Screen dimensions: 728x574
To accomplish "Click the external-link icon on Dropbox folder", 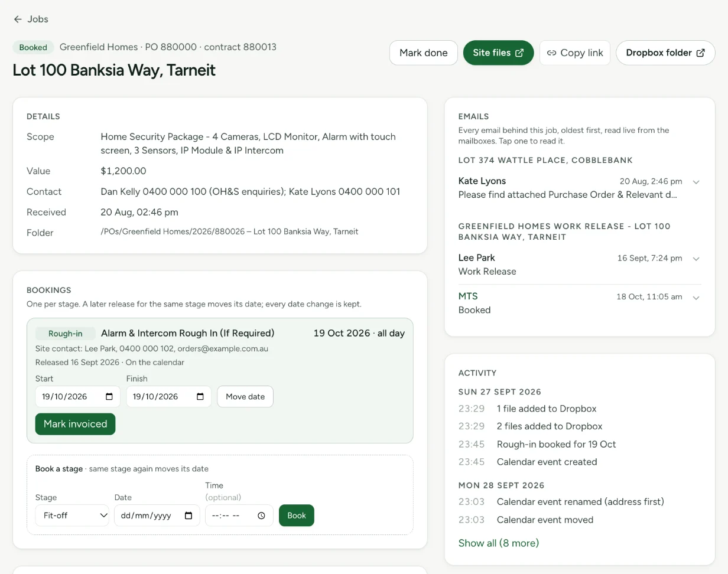I will [700, 53].
